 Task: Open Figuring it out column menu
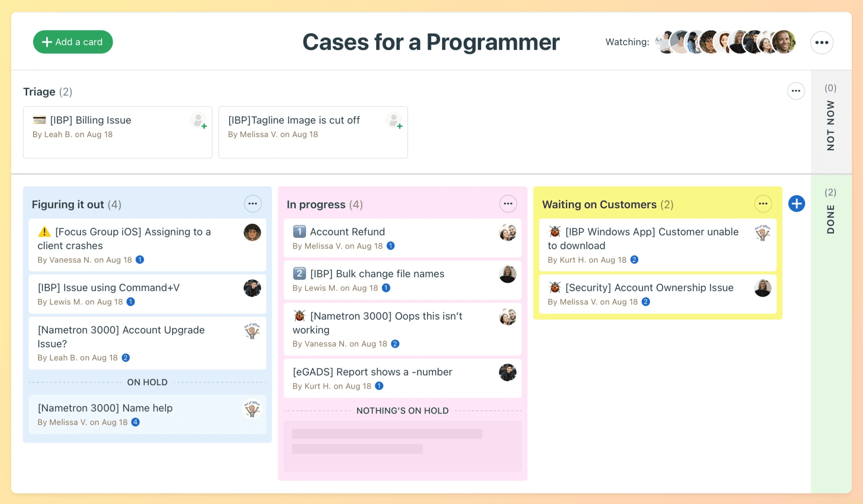(252, 204)
